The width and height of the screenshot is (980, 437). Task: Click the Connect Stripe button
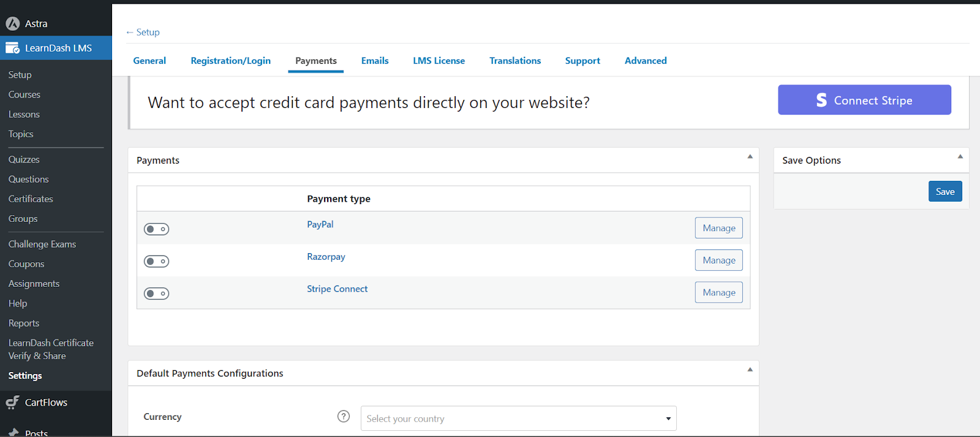864,100
